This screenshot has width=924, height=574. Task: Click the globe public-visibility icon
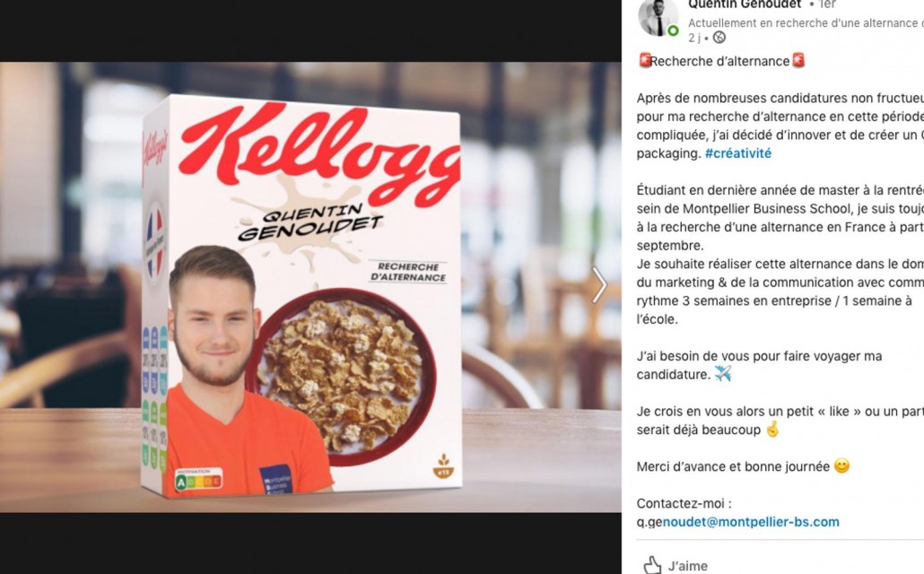coord(719,38)
